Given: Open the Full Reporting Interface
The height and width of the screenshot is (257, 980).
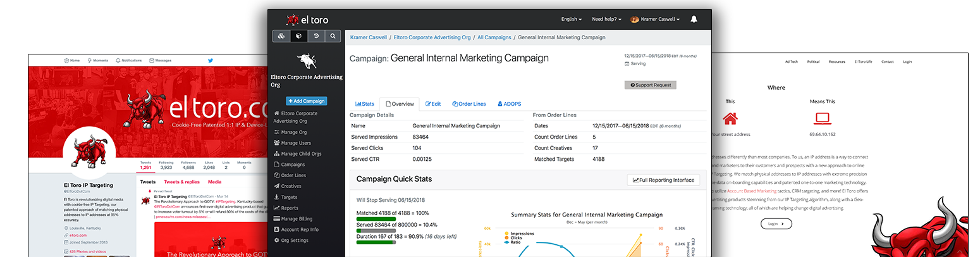Looking at the screenshot, I should [x=663, y=180].
